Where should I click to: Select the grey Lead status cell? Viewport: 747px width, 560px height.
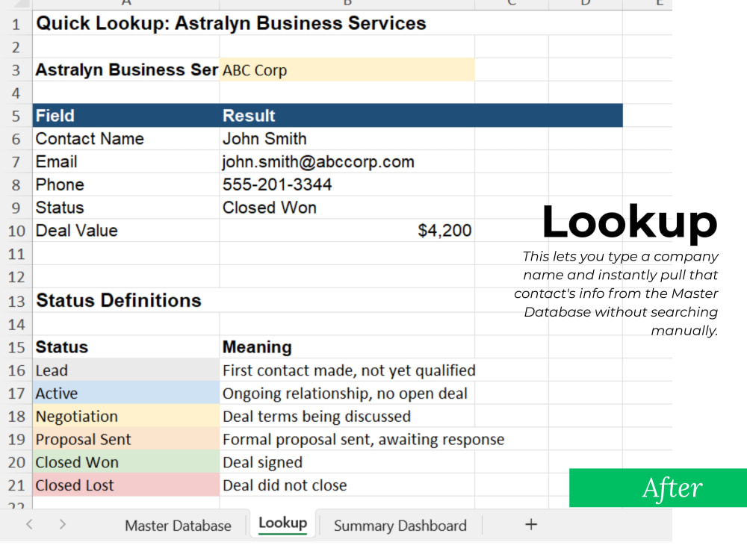click(126, 370)
